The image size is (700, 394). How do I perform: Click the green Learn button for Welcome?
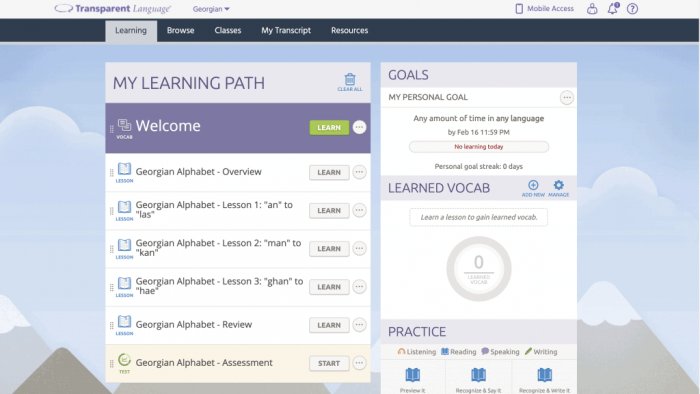tap(329, 128)
